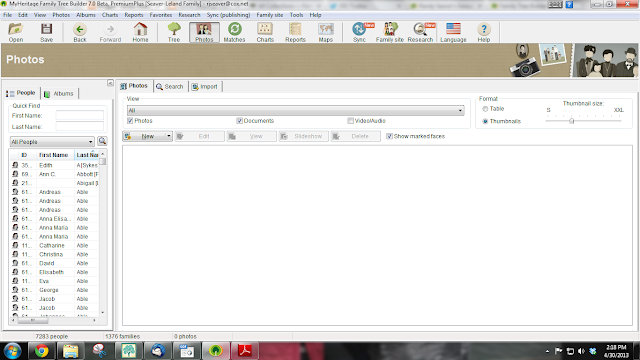The height and width of the screenshot is (360, 640).
Task: Open Reports from the toolbar
Action: (295, 32)
